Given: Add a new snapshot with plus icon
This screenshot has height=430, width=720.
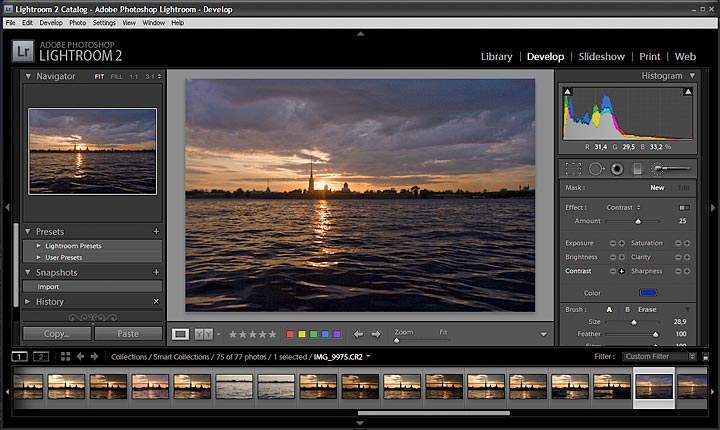Looking at the screenshot, I should (x=155, y=272).
